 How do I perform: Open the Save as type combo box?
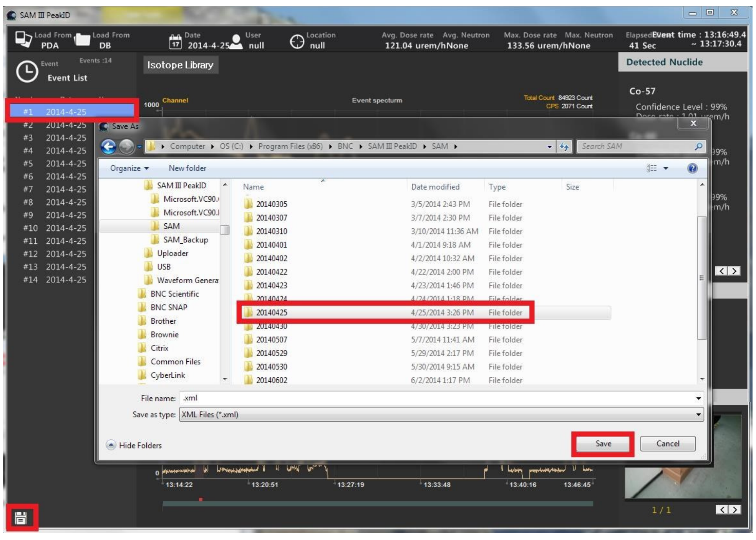pos(441,415)
